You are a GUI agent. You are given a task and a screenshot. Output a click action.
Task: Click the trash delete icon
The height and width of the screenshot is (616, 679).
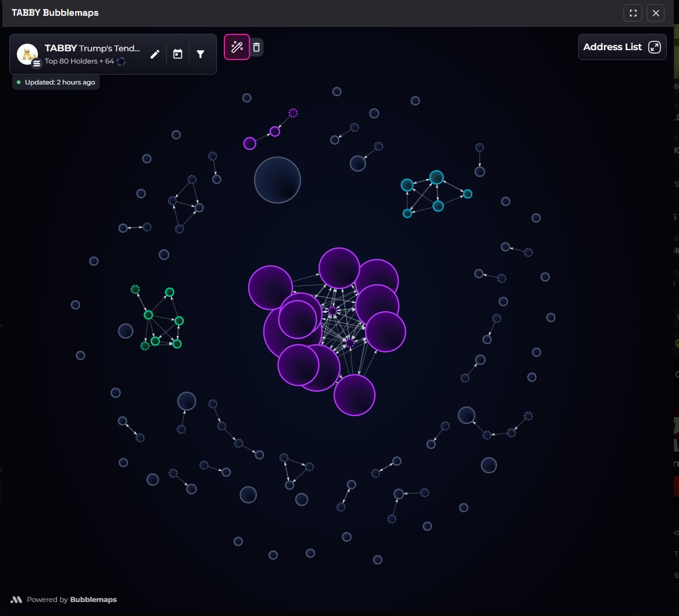coord(256,47)
